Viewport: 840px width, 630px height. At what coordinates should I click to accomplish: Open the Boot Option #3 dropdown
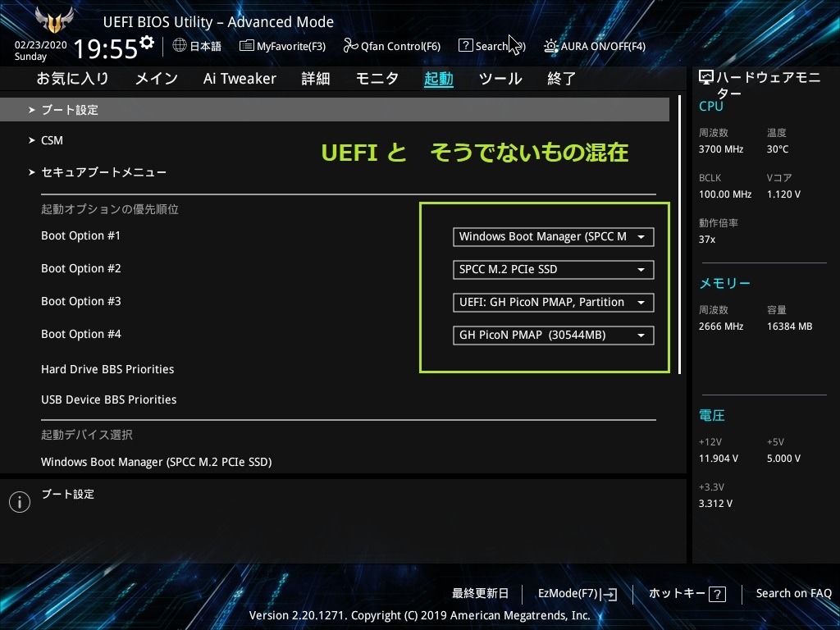coord(554,302)
